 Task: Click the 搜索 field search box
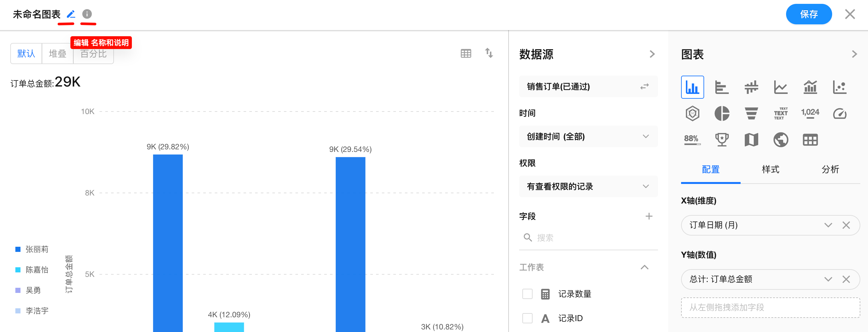[588, 238]
